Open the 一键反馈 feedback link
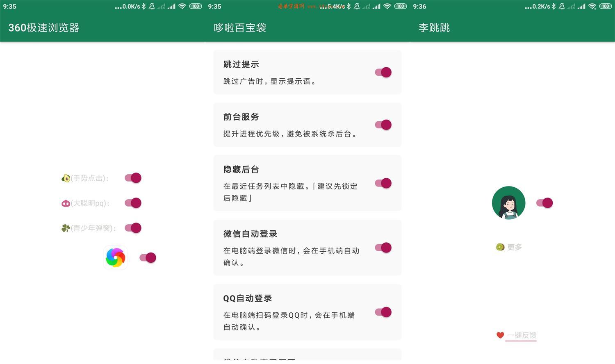615x364 pixels. tap(522, 335)
